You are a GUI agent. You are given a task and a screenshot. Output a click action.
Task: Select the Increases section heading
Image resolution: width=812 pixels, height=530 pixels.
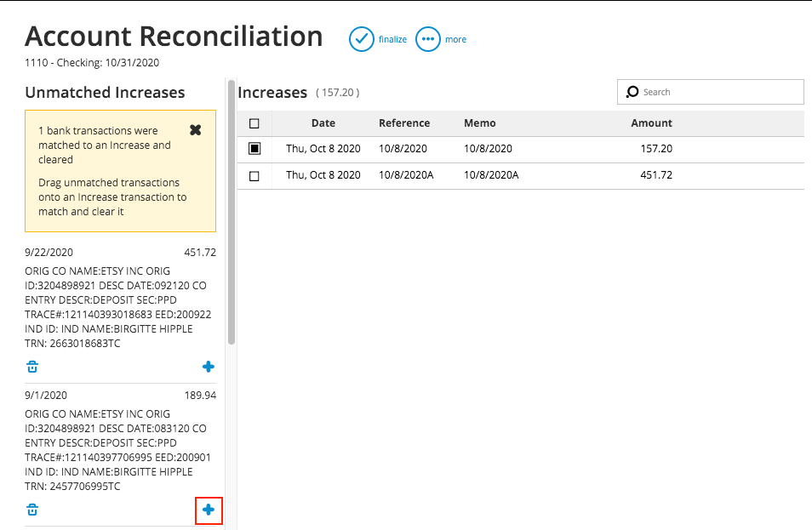(x=272, y=92)
